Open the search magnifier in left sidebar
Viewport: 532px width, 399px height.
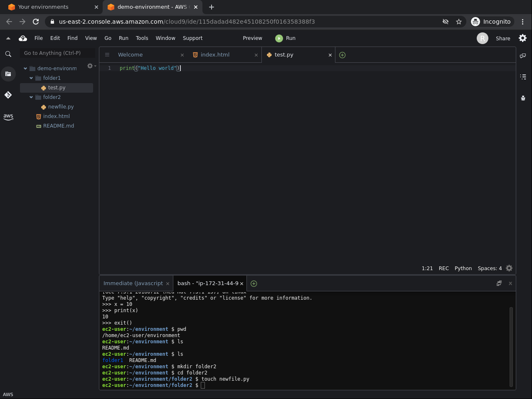click(8, 54)
